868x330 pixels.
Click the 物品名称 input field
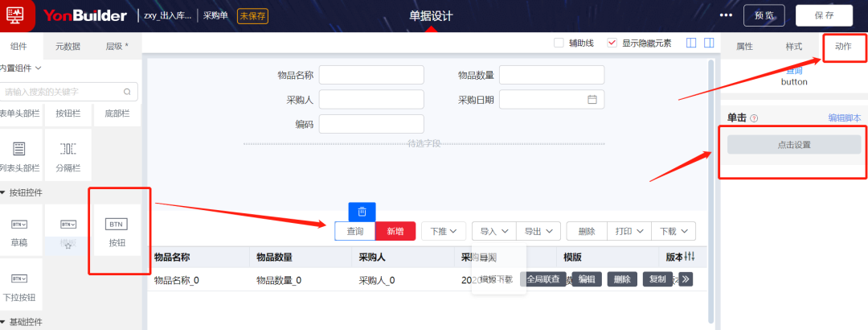371,75
